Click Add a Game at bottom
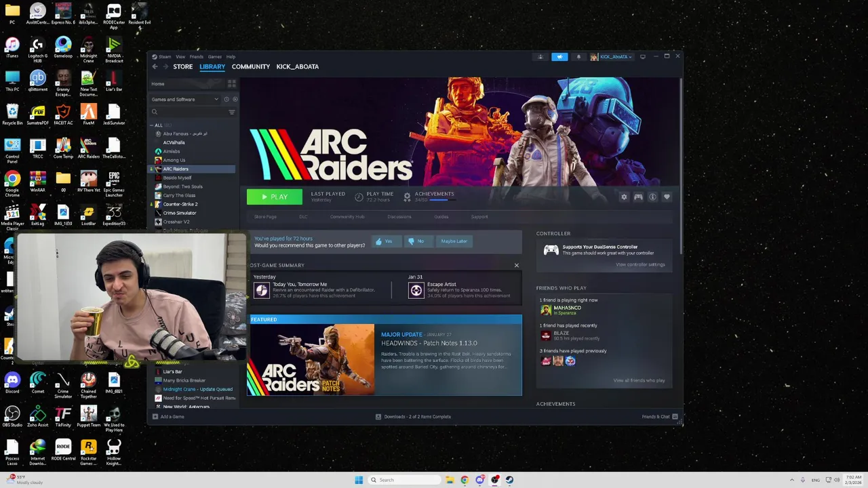This screenshot has width=868, height=488. (168, 417)
